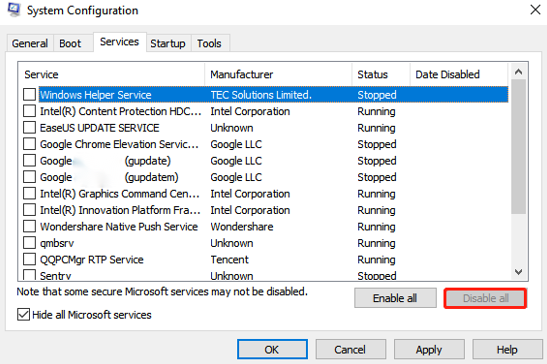The width and height of the screenshot is (547, 364).
Task: Select the Windows Helper Service row name
Action: pyautogui.click(x=96, y=95)
